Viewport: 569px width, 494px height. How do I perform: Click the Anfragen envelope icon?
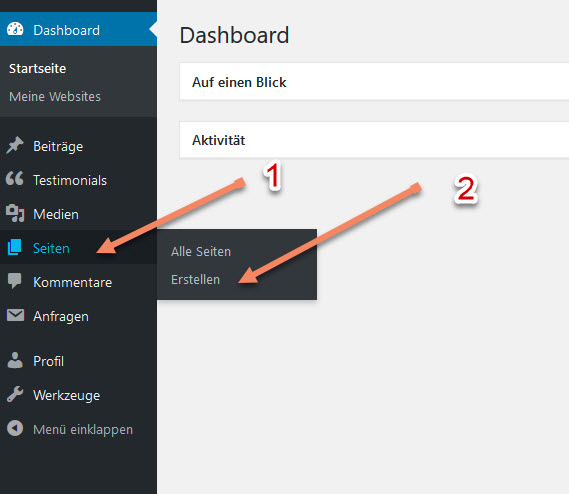pyautogui.click(x=15, y=315)
